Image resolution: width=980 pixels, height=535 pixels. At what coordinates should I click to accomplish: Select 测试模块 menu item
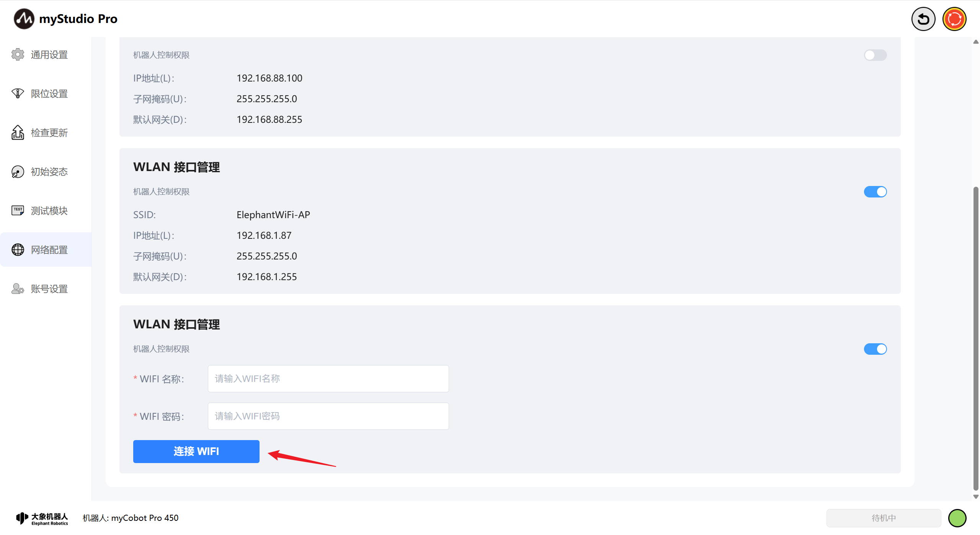(x=49, y=211)
